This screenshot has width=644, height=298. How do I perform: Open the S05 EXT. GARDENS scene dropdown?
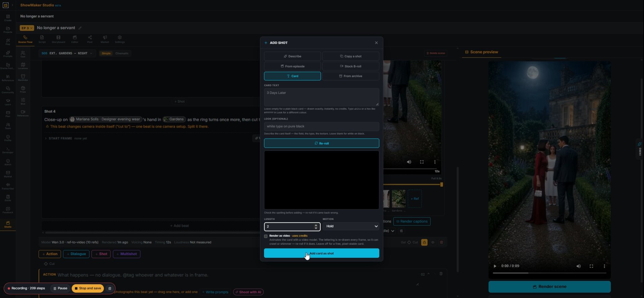coord(67,53)
